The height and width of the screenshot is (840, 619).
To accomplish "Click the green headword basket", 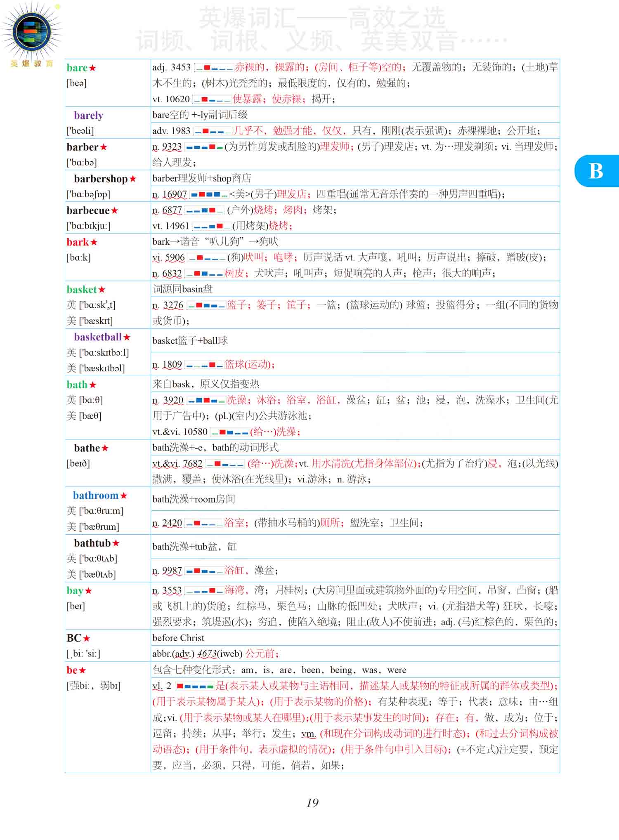I will point(81,290).
